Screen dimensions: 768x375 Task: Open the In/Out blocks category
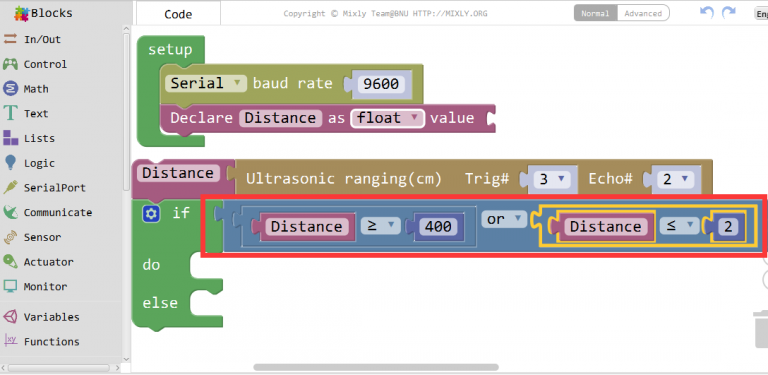[x=32, y=40]
